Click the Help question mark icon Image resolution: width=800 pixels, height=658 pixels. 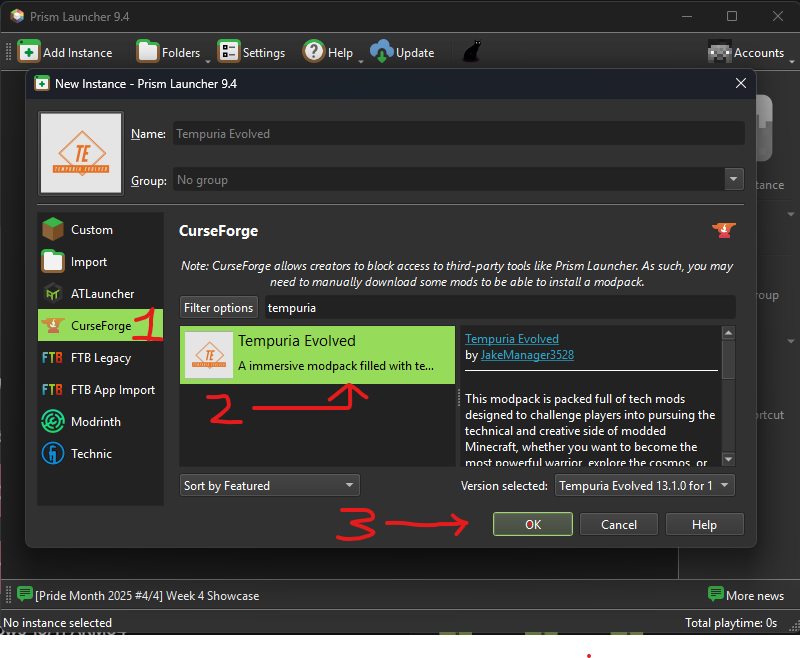click(x=314, y=52)
